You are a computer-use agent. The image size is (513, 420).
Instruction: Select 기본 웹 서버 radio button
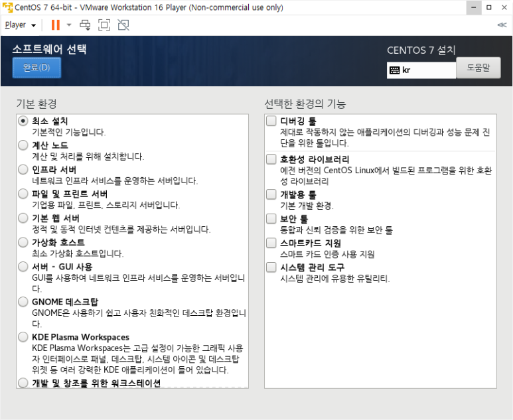point(23,218)
